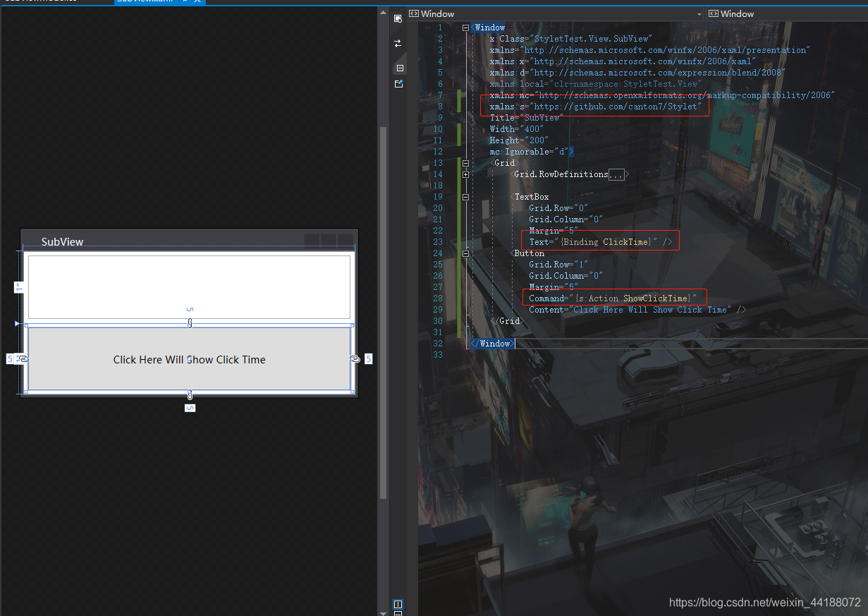
Task: Swap the design and XAML panes
Action: pos(398,44)
